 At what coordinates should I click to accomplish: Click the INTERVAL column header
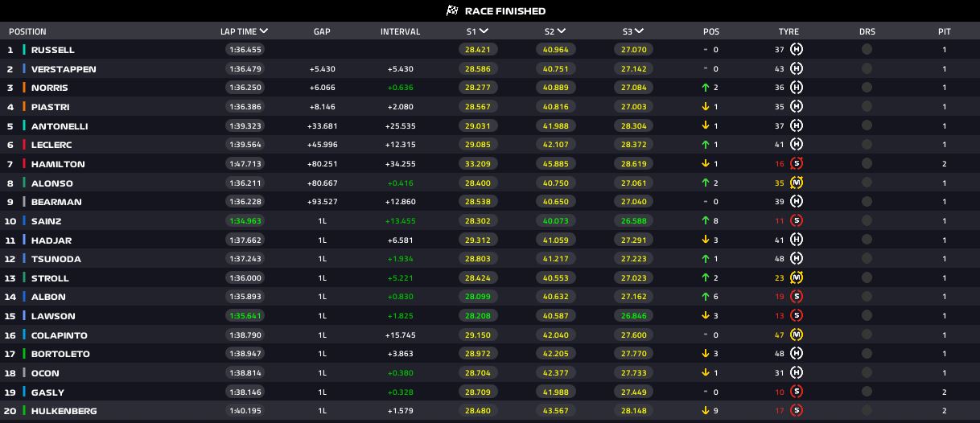coord(400,32)
